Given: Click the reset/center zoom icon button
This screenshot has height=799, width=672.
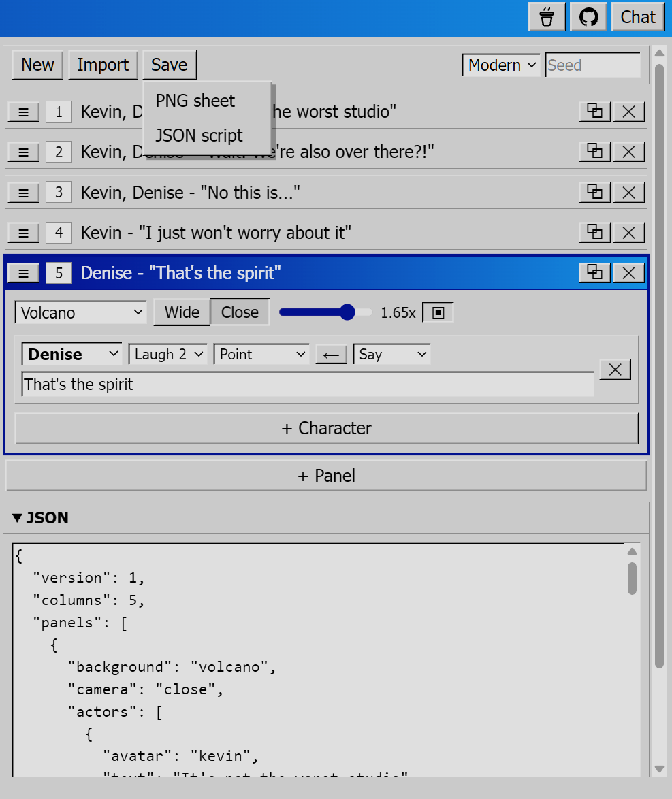Looking at the screenshot, I should coord(438,312).
